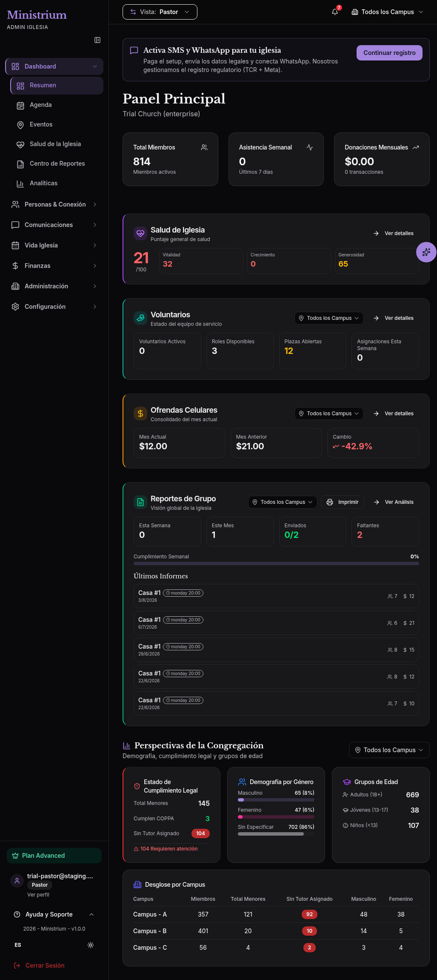Click the Desglose por Campus building icon
The width and height of the screenshot is (437, 980).
pyautogui.click(x=137, y=885)
